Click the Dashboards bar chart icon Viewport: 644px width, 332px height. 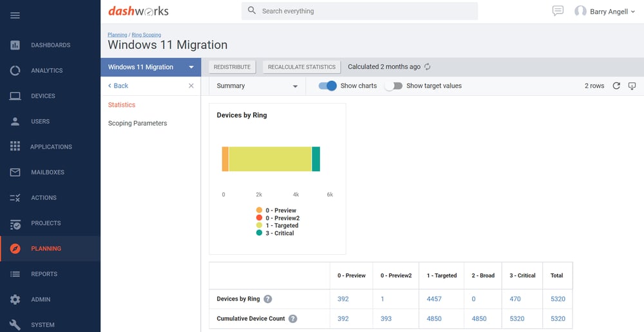pos(15,45)
